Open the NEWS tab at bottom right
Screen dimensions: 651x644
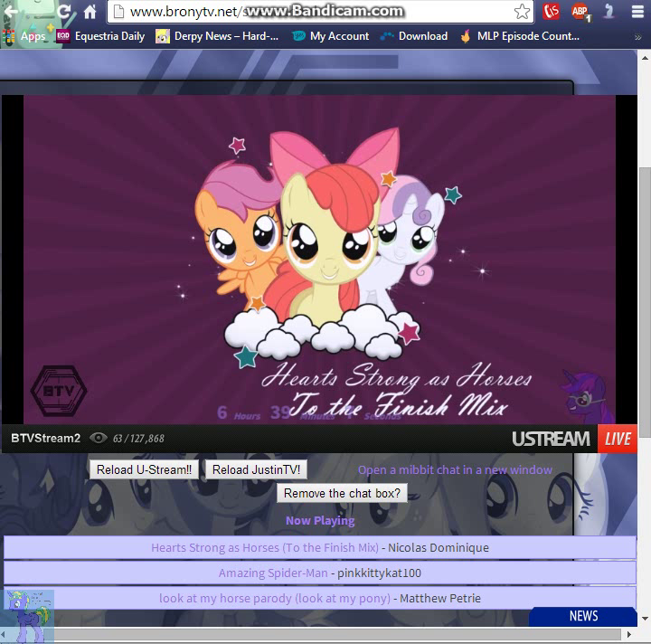coord(583,616)
